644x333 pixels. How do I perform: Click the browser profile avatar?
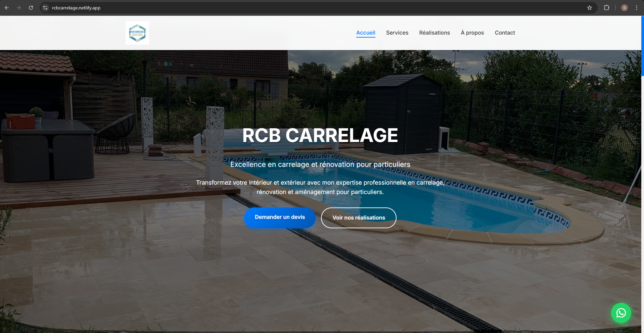624,7
